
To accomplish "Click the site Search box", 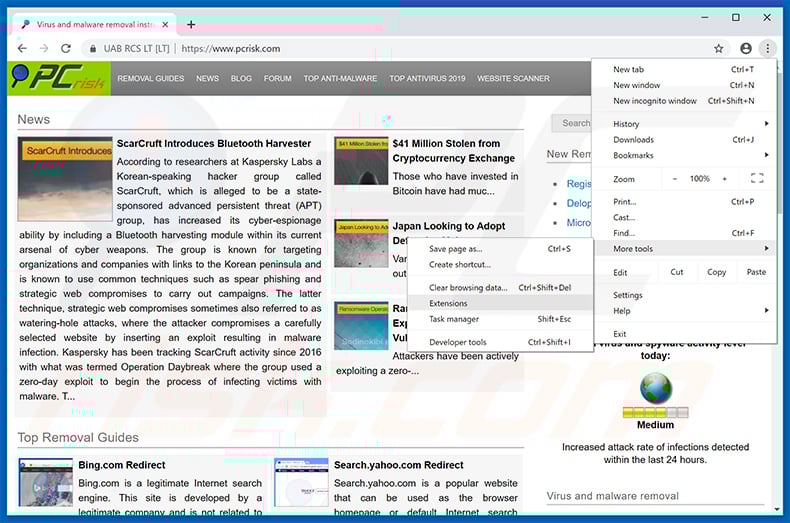I will point(571,123).
